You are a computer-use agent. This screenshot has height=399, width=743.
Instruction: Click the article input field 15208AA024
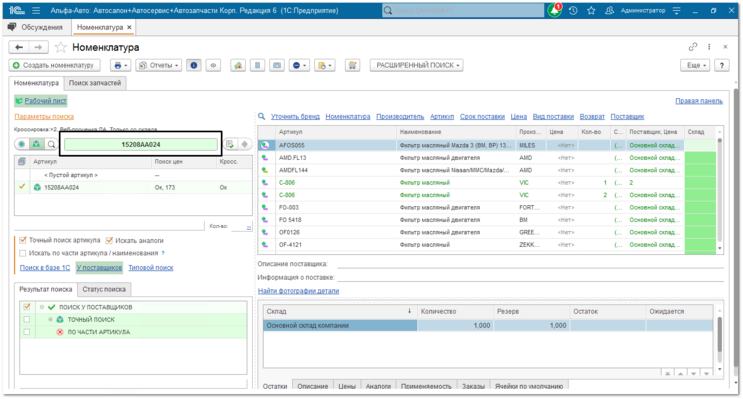(x=141, y=144)
